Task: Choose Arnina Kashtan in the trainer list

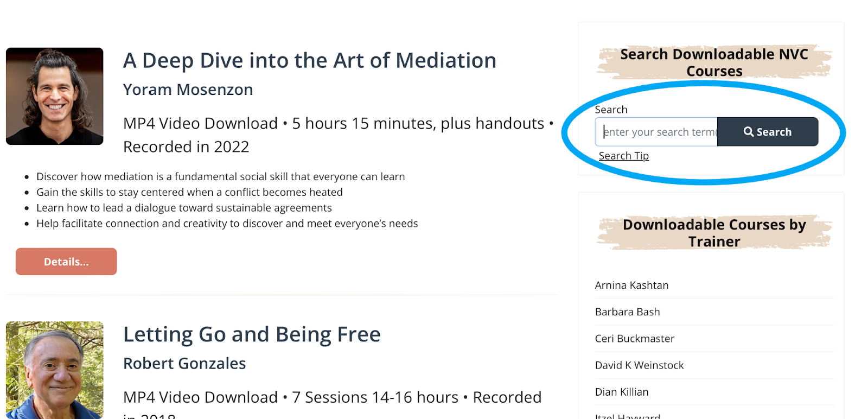Action: tap(631, 285)
